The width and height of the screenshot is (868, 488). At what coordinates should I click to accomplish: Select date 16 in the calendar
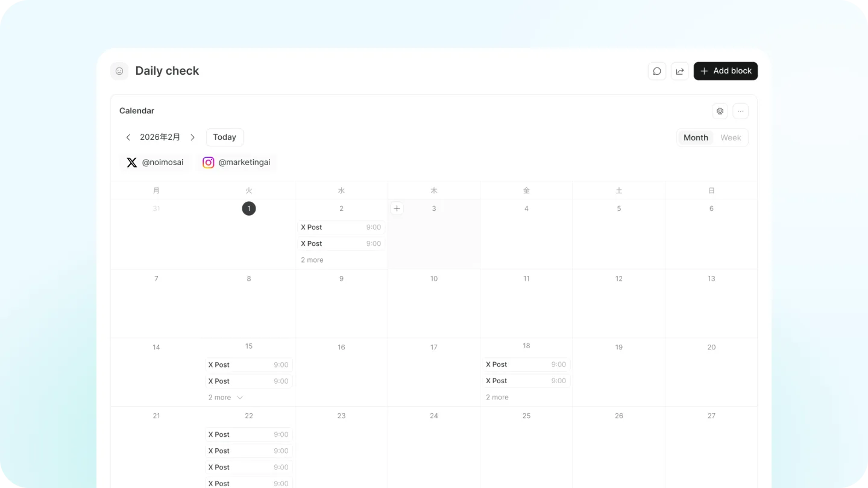point(341,347)
